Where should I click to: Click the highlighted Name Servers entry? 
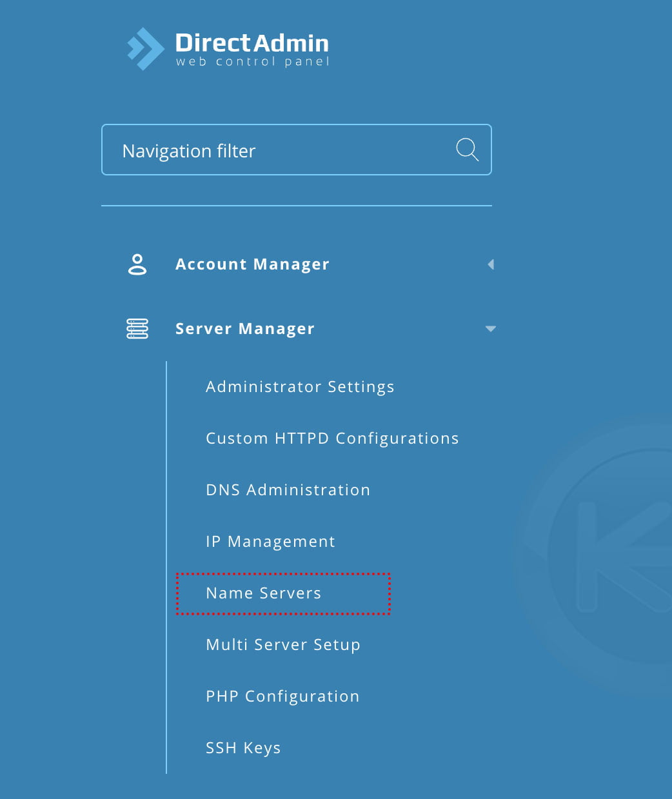click(264, 593)
